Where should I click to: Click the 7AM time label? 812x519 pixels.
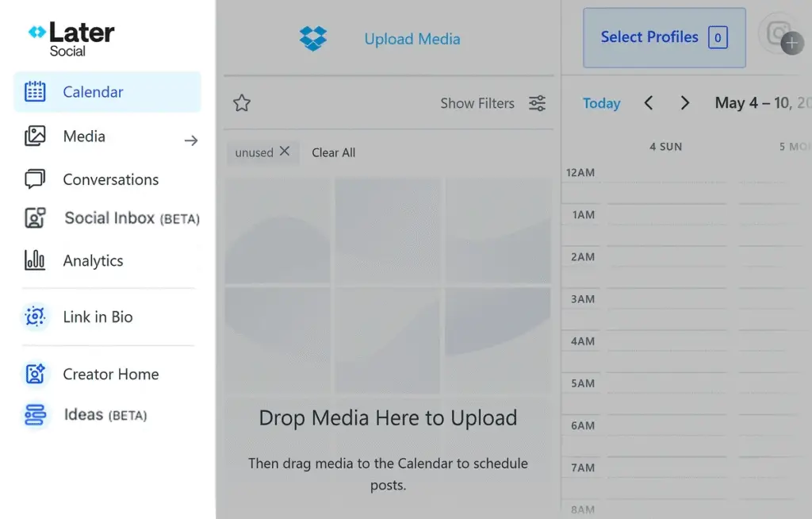click(583, 467)
